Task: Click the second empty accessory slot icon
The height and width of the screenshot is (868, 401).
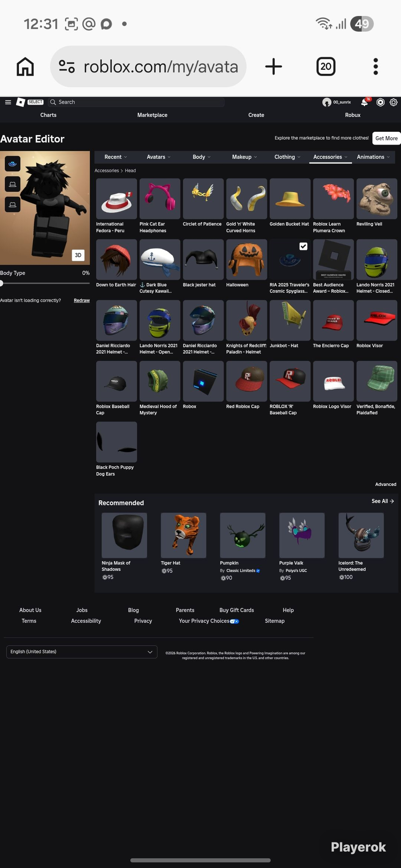Action: pos(13,184)
